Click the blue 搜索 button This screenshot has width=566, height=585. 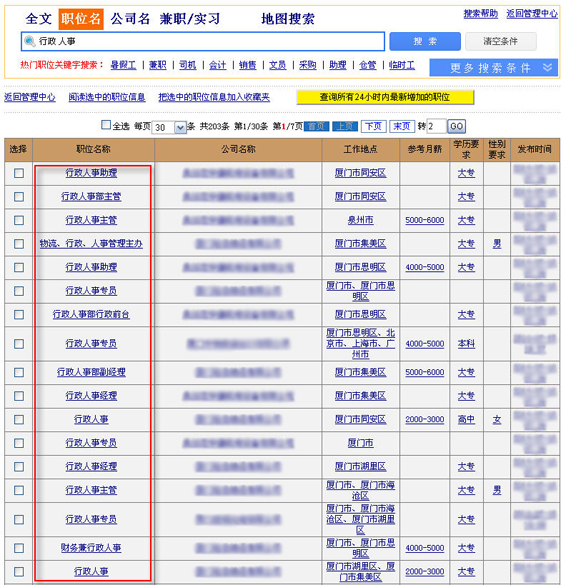point(425,41)
